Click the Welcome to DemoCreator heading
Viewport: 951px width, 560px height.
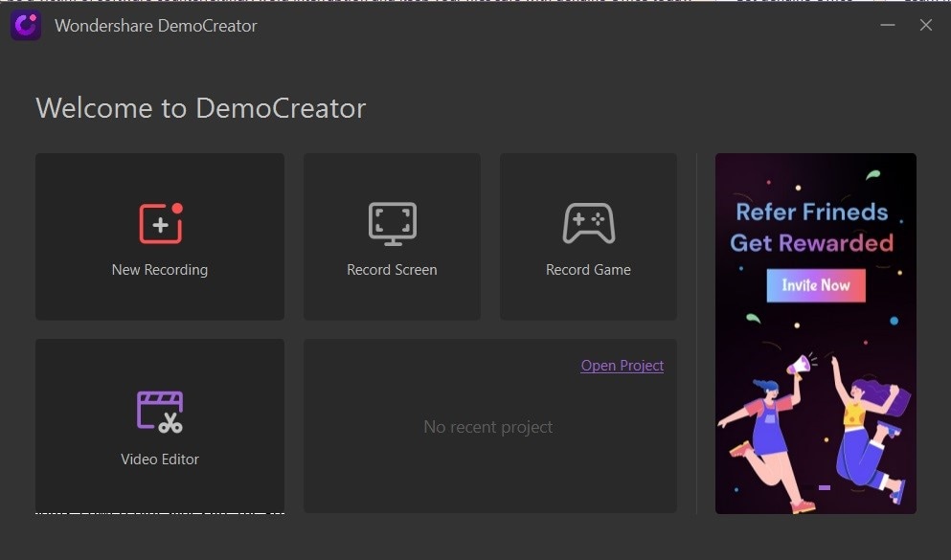pos(201,108)
